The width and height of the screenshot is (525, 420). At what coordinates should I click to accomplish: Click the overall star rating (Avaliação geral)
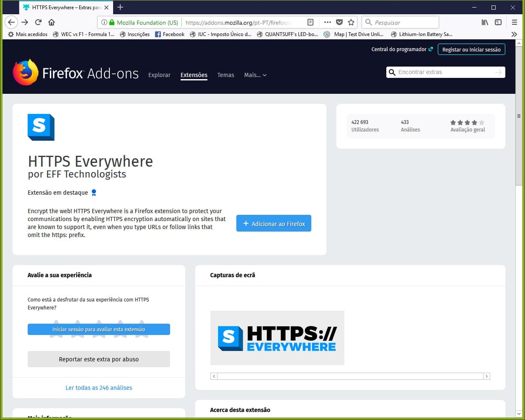468,126
